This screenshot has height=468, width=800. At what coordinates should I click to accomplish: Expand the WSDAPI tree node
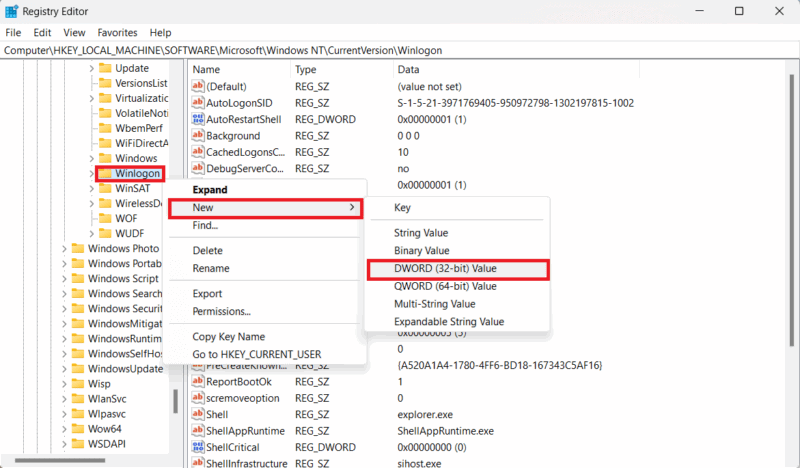pos(64,444)
